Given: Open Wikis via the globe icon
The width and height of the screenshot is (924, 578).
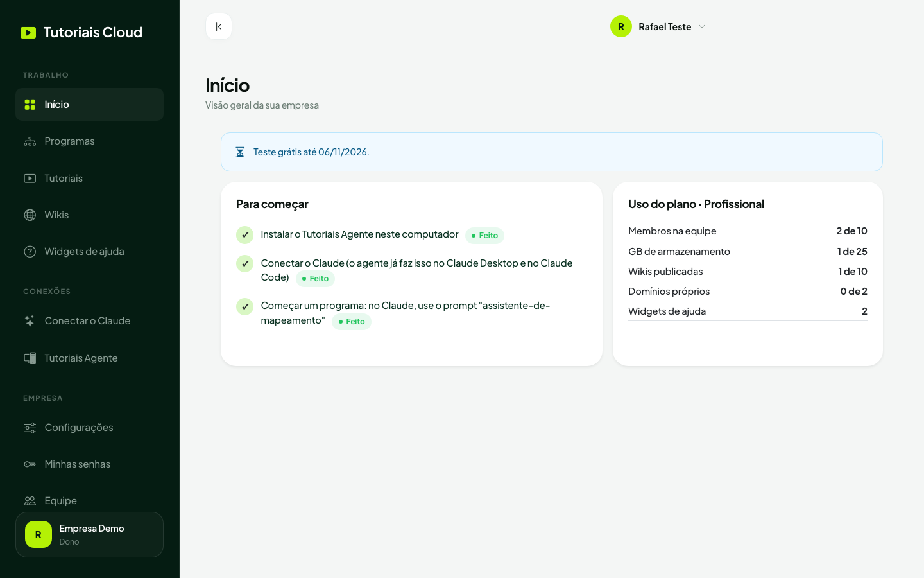Looking at the screenshot, I should coord(30,215).
